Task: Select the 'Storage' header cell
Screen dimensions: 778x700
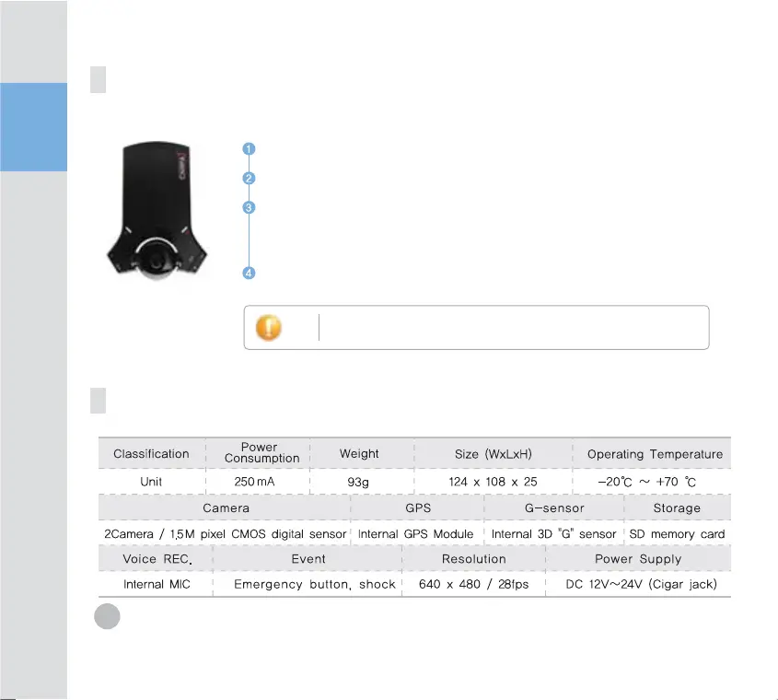Action: click(678, 507)
